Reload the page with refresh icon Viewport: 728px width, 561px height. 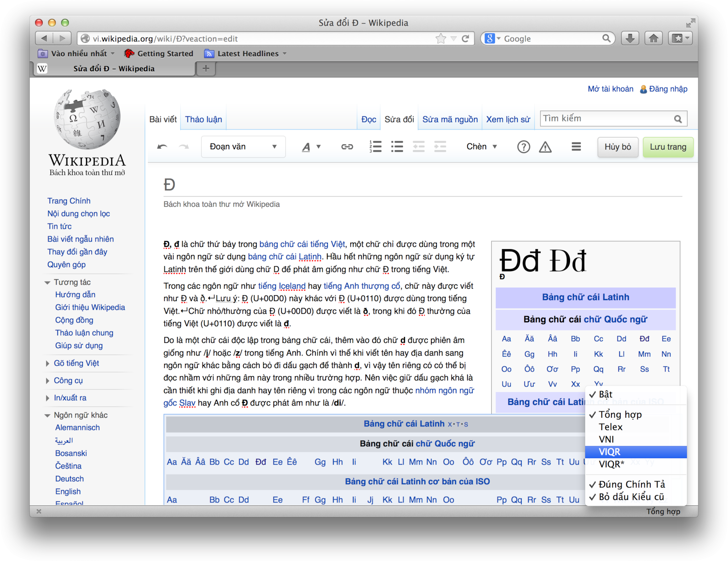click(465, 39)
